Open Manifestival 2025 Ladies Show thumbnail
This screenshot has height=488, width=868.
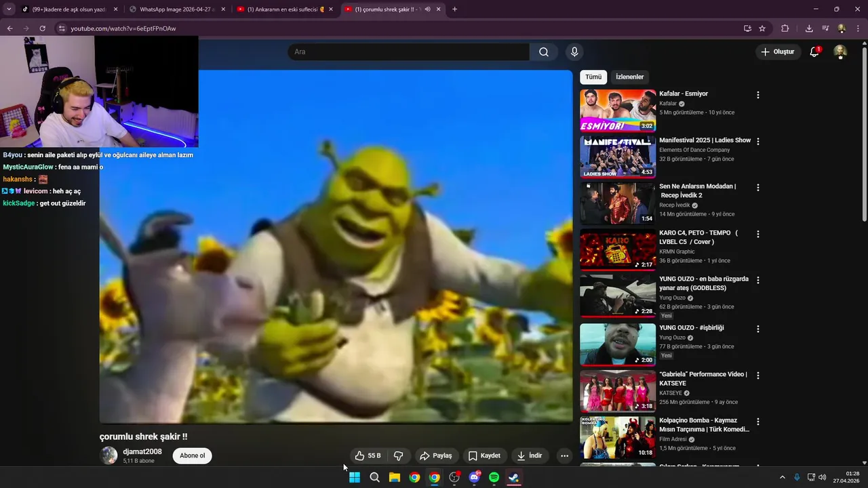618,157
